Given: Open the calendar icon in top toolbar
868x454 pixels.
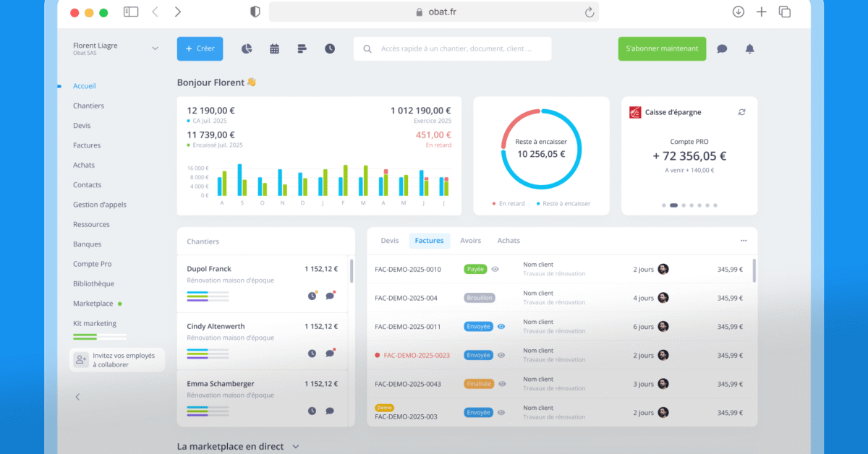Looking at the screenshot, I should tap(275, 48).
